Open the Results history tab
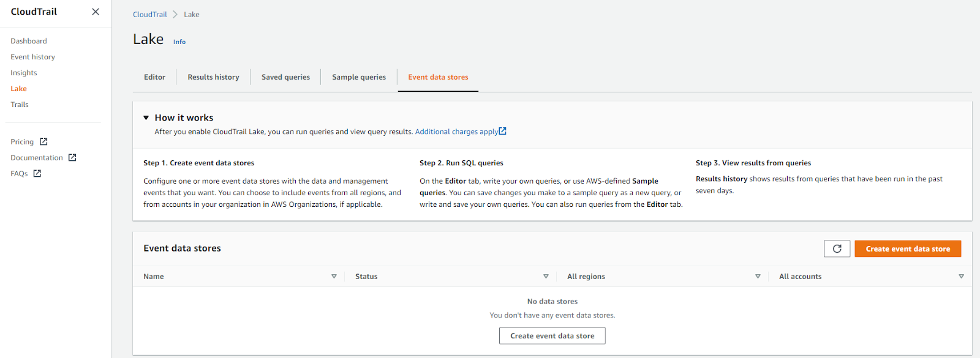This screenshot has height=358, width=980. coord(213,77)
